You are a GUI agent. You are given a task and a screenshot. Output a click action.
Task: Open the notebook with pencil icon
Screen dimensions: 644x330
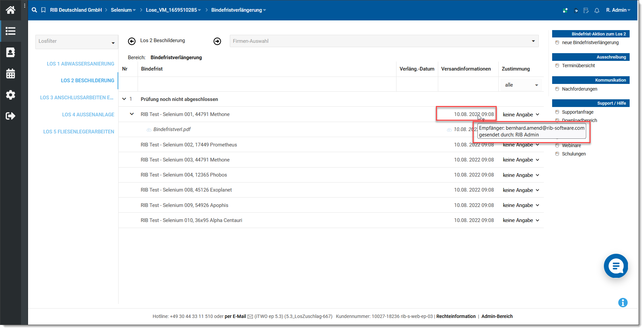pyautogui.click(x=586, y=10)
